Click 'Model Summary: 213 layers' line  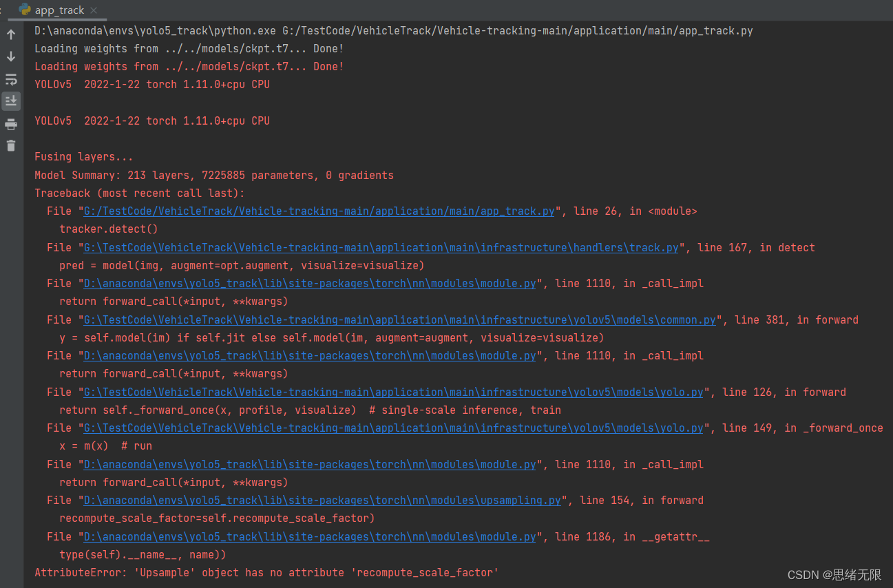pos(214,175)
